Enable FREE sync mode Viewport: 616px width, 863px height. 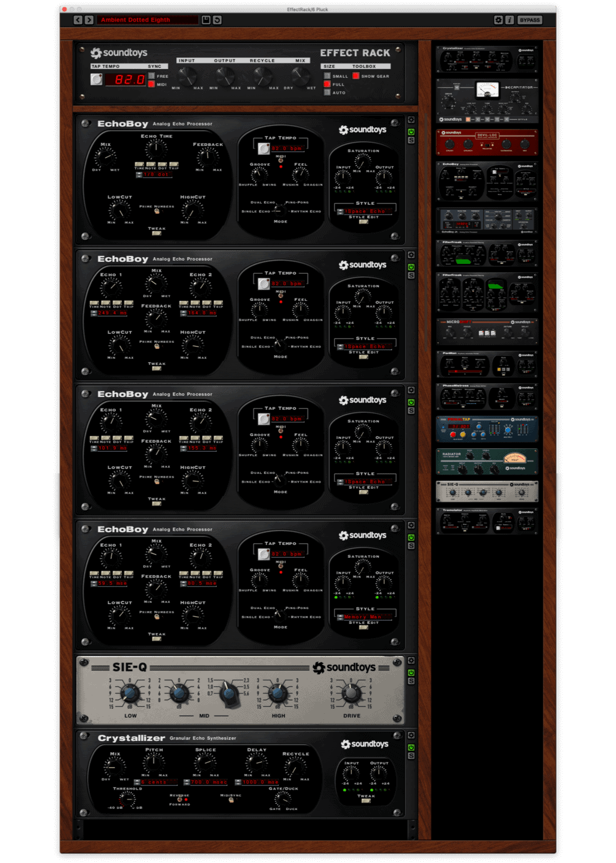pyautogui.click(x=152, y=76)
